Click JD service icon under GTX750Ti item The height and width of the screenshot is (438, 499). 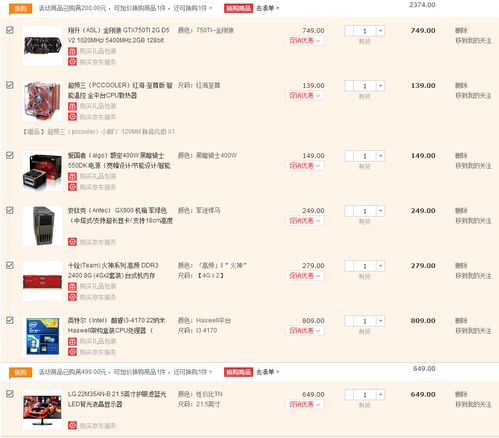coord(72,62)
